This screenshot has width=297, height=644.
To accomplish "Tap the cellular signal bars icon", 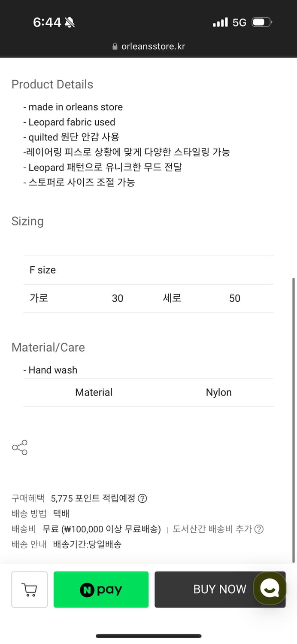I will tap(220, 22).
